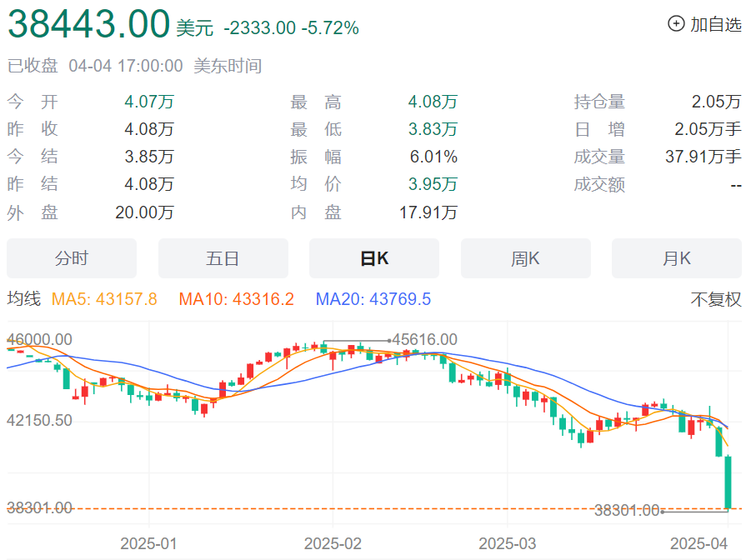The image size is (751, 560).
Task: Switch to the 分时 chart tab
Action: [71, 258]
